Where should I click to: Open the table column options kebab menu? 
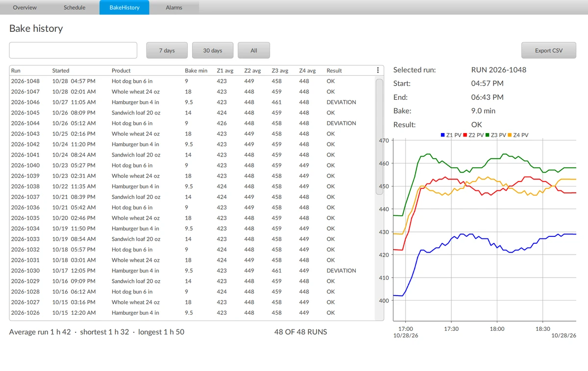point(377,70)
